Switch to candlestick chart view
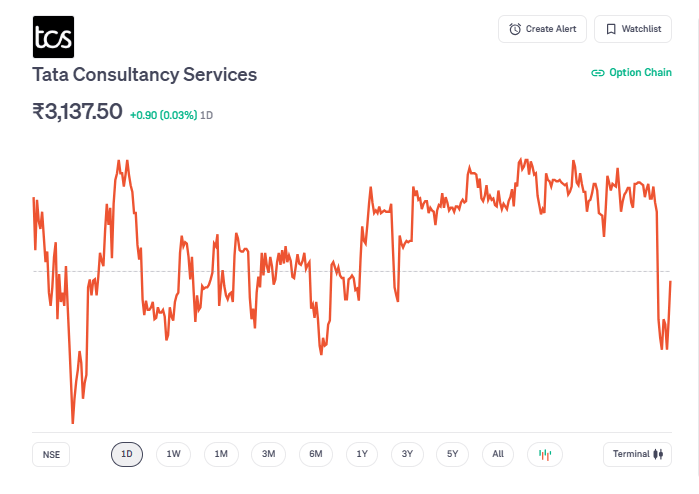This screenshot has width=699, height=494. (545, 454)
